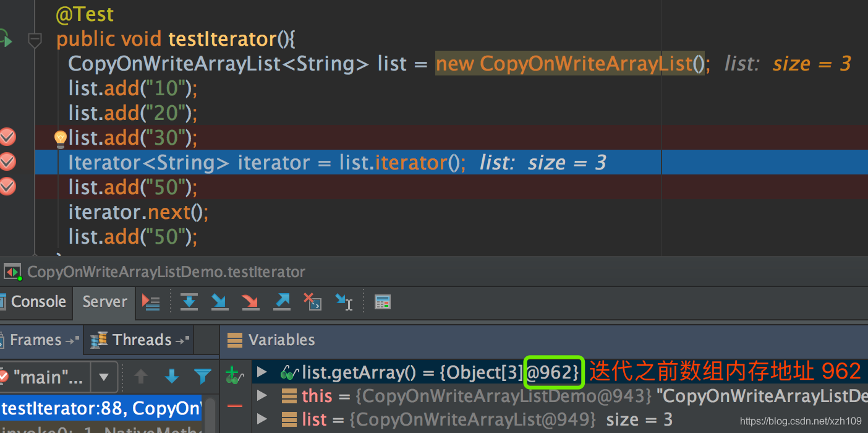Select the invoke0:-1 NativeMeth... stack frame
This screenshot has height=433, width=868.
click(x=101, y=428)
